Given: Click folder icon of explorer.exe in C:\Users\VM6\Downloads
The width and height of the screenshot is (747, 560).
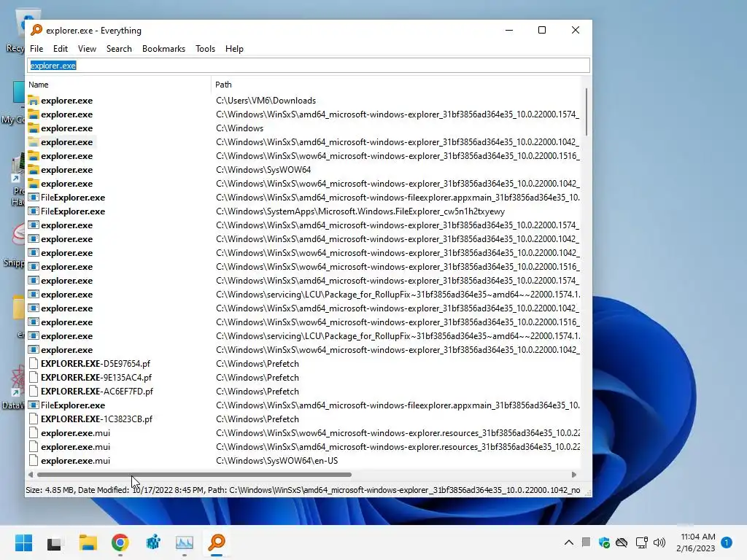Looking at the screenshot, I should pos(34,101).
